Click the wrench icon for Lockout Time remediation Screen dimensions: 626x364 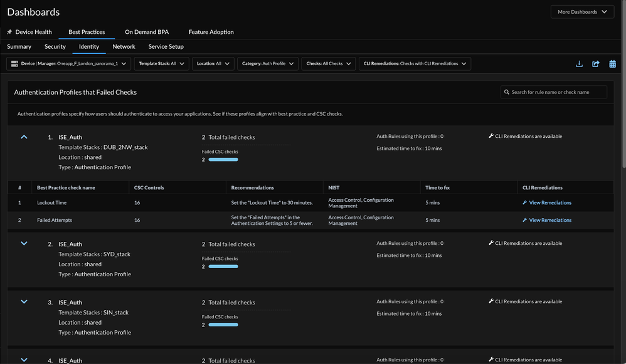(525, 203)
